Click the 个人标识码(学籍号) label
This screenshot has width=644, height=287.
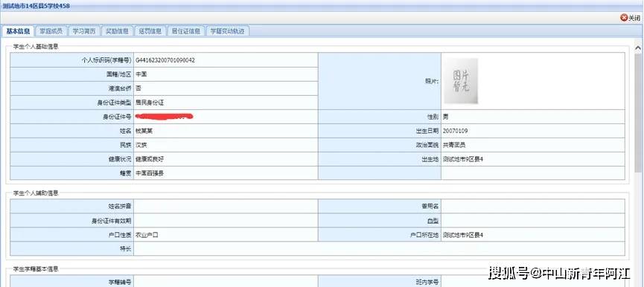click(106, 60)
